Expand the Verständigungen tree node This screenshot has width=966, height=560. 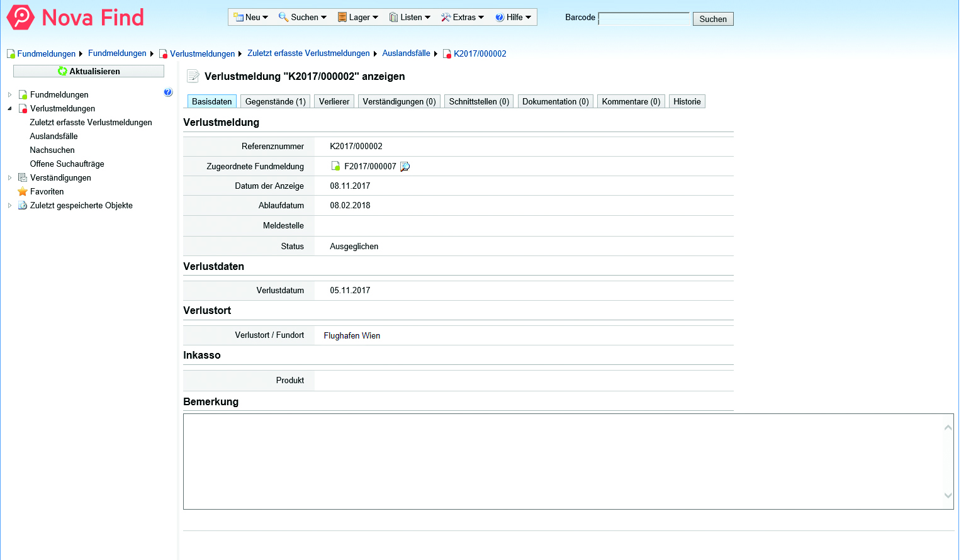pos(9,177)
